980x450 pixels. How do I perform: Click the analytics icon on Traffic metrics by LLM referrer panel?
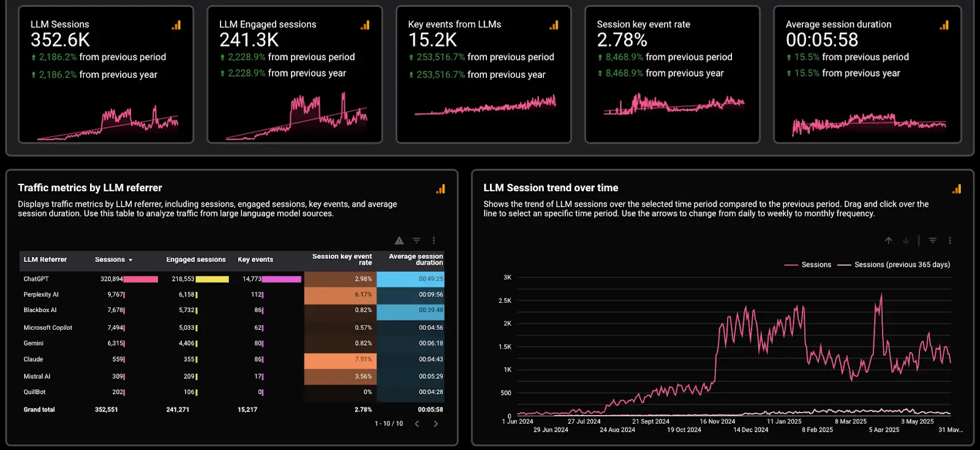(440, 189)
